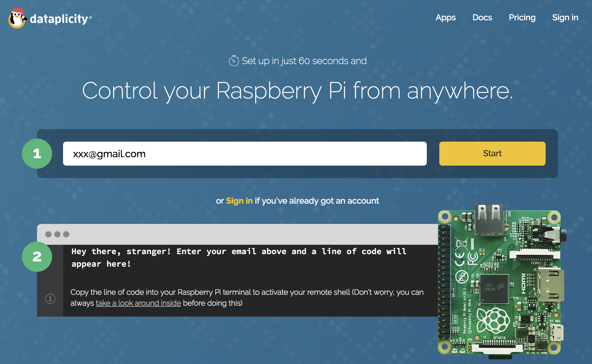Screen dimensions: 592x364
Task: Click the text 'if you've already got an account'
Action: [317, 201]
